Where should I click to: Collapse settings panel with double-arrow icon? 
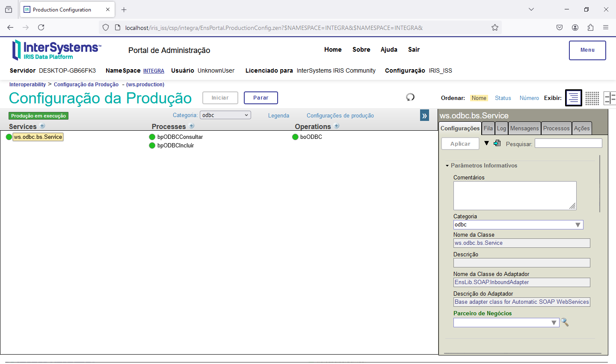tap(424, 116)
